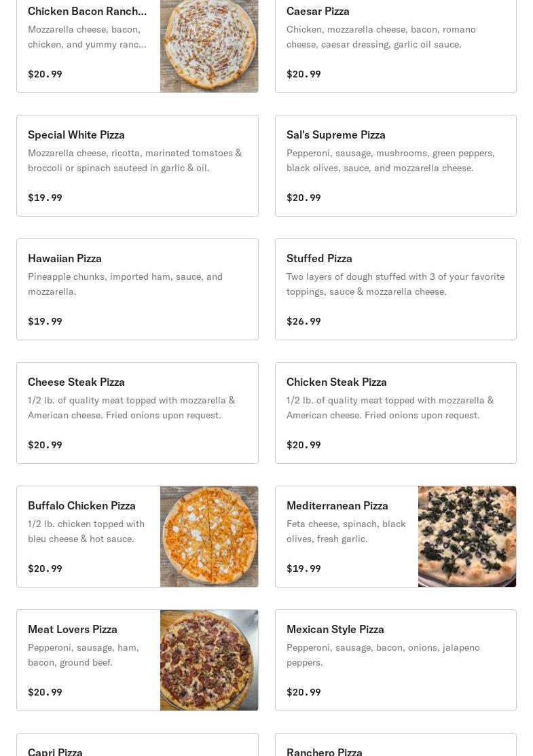Click the $19.99 price under Hawaiian Pizza

(45, 321)
